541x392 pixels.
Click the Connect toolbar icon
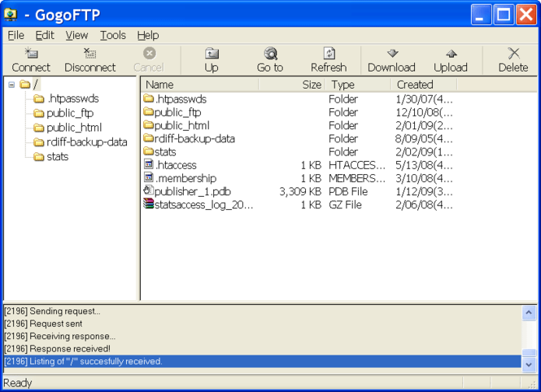31,54
